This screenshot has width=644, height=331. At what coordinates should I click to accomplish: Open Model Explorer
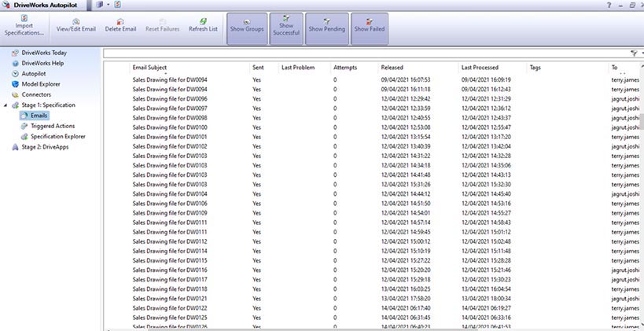coord(41,84)
